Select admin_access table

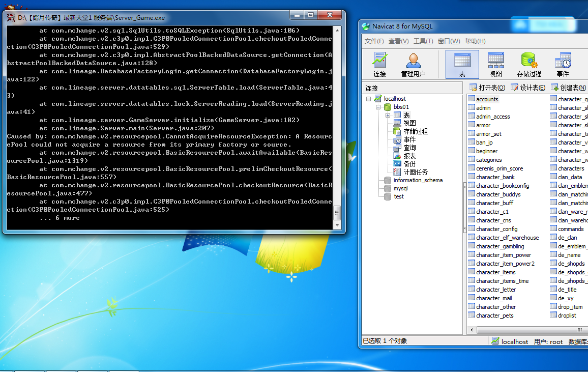click(493, 117)
